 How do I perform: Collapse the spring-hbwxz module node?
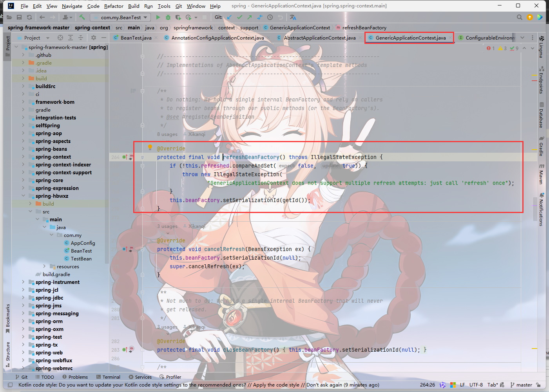click(x=23, y=196)
